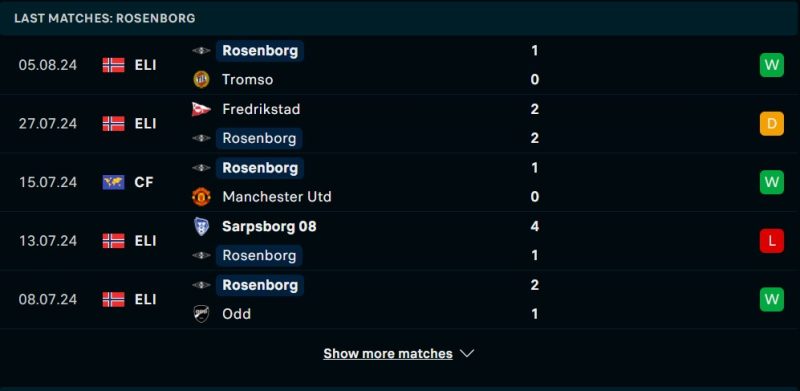Click the Manchester Utd crest icon
Viewport: 800px width, 391px height.
click(201, 197)
